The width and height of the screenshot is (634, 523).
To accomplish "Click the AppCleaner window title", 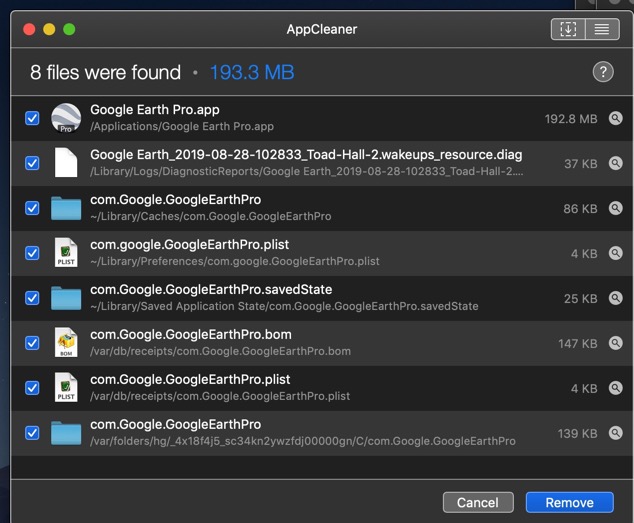I will (x=322, y=29).
